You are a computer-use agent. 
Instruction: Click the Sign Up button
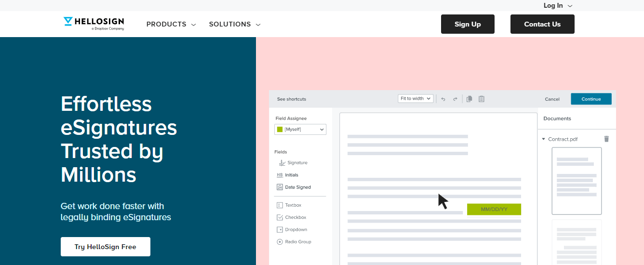pos(468,24)
